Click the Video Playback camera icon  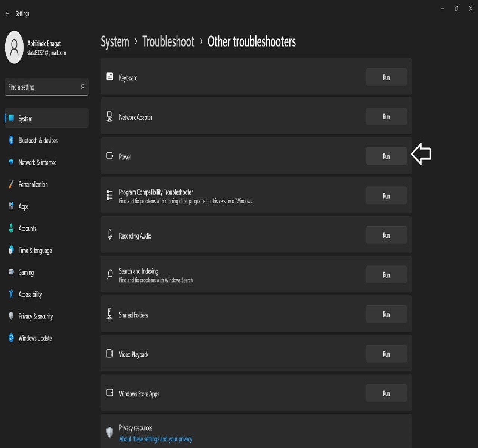point(110,354)
